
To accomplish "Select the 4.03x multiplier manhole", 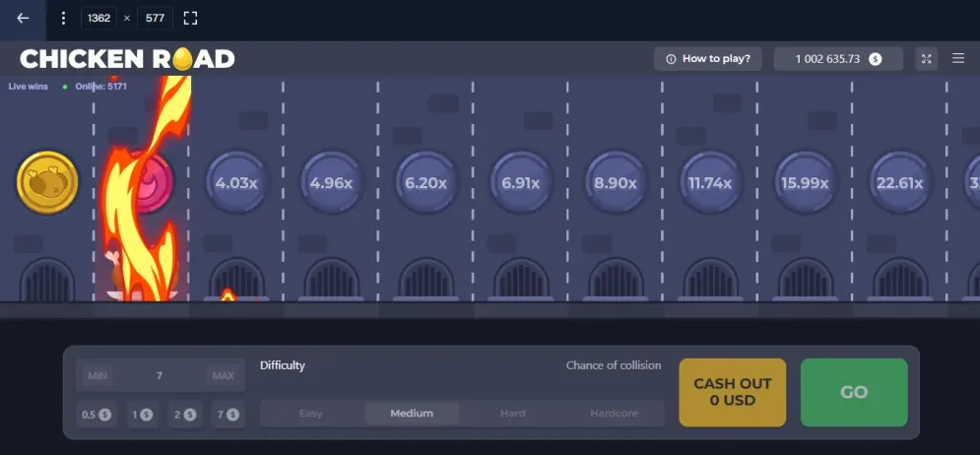I will tap(236, 183).
